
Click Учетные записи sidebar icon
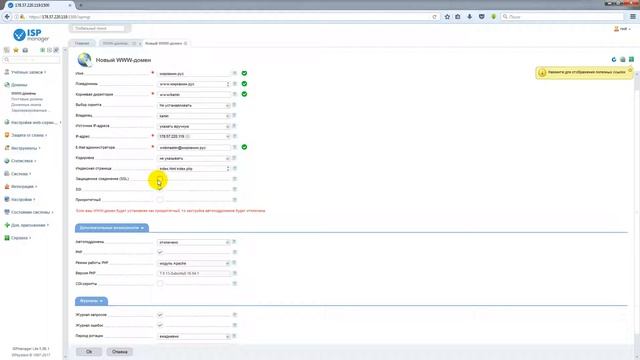pos(7,72)
